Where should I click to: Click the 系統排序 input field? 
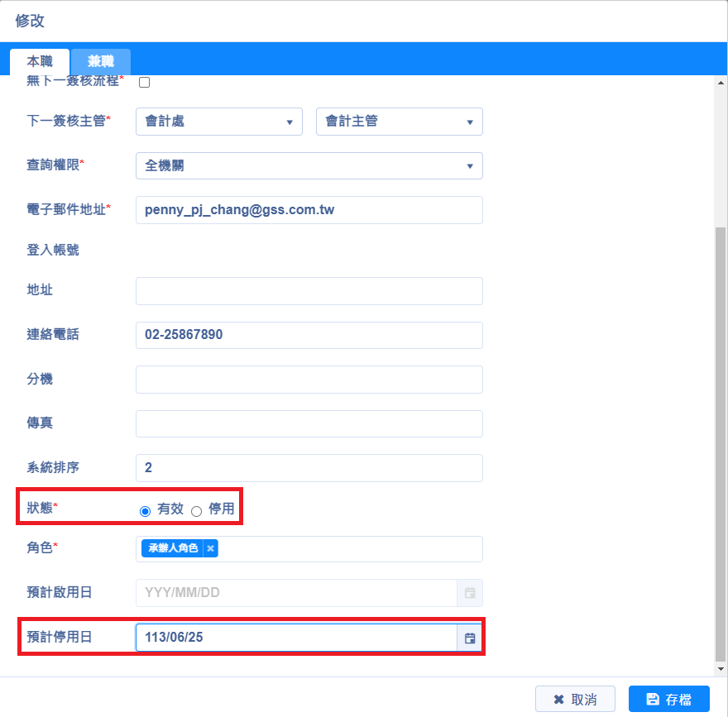pos(309,468)
